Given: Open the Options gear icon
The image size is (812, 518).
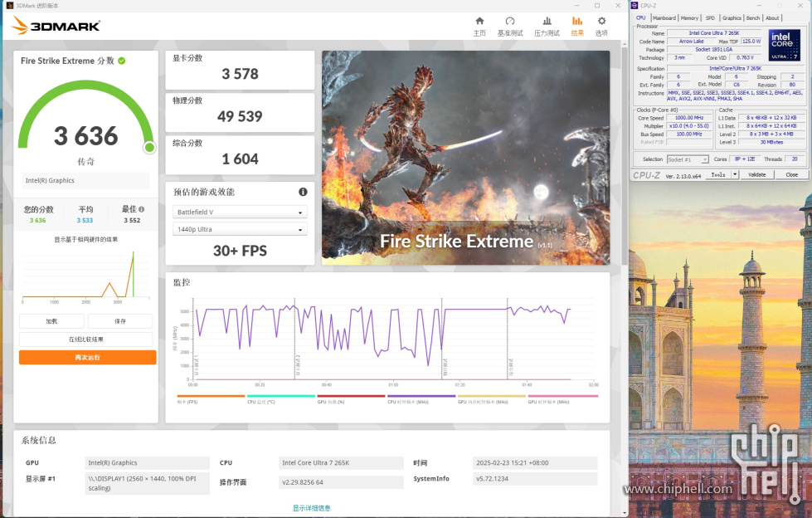Looking at the screenshot, I should (x=601, y=22).
